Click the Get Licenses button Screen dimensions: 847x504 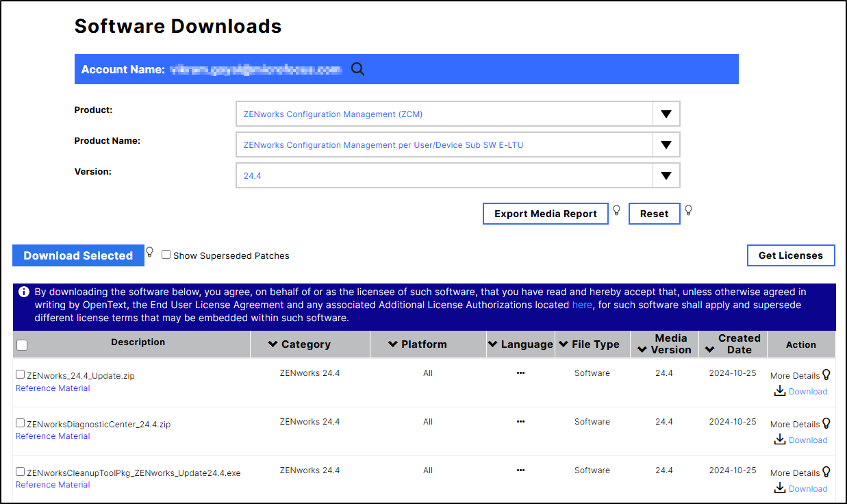791,255
